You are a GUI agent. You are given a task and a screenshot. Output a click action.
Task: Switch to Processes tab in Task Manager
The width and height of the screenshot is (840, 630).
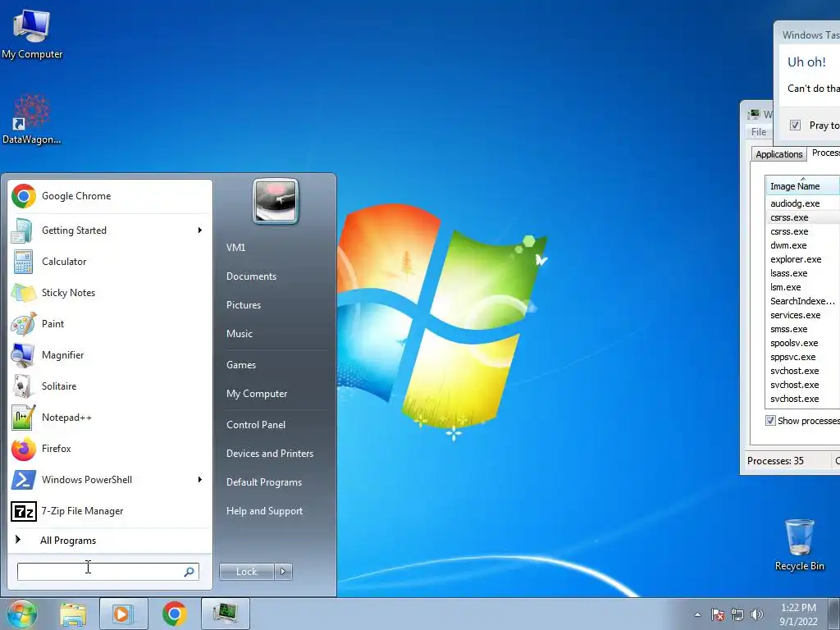825,153
